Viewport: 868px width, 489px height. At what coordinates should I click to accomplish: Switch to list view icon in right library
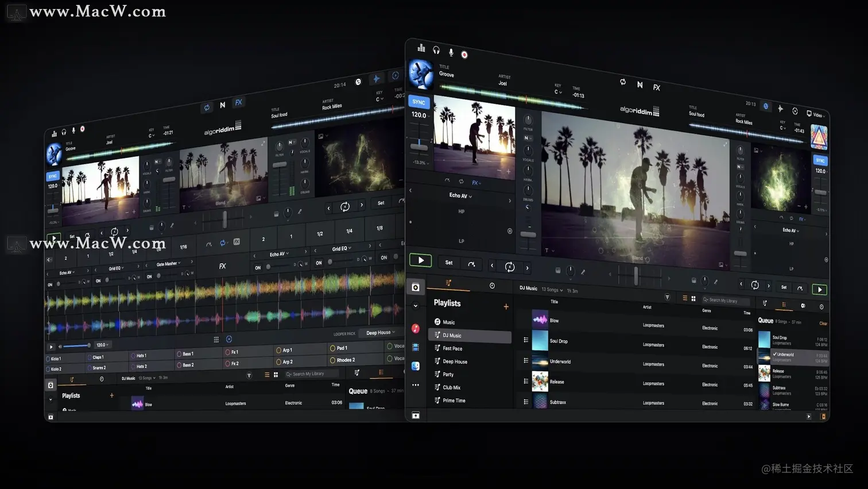click(x=685, y=298)
